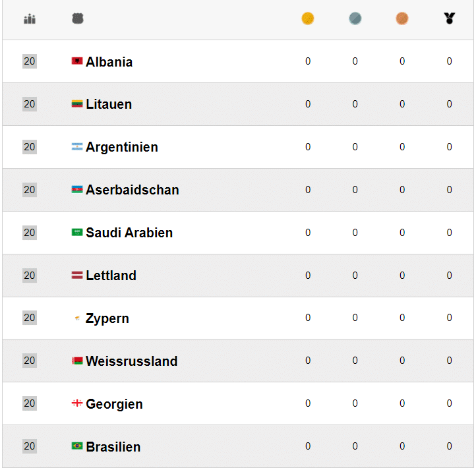Viewport: 476px width, 470px height.
Task: Click the country shield header icon
Action: click(x=78, y=19)
